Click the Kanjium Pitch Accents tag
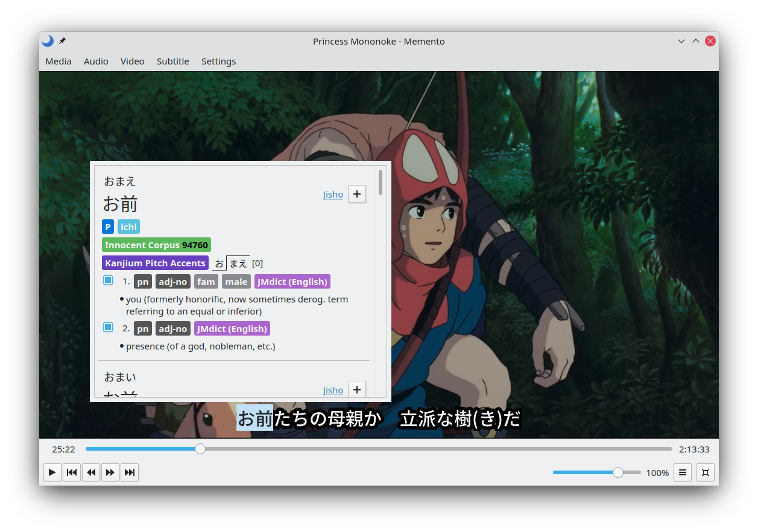The width and height of the screenshot is (758, 532). (x=155, y=263)
